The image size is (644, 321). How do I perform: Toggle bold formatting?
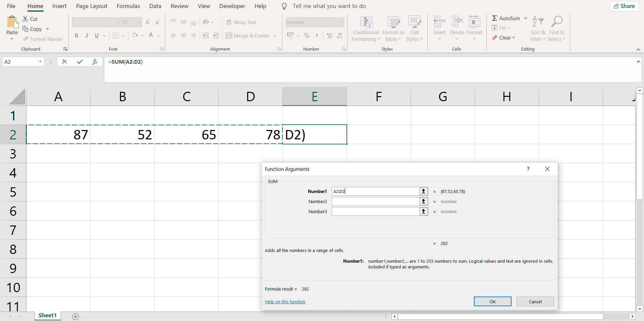[x=76, y=36]
